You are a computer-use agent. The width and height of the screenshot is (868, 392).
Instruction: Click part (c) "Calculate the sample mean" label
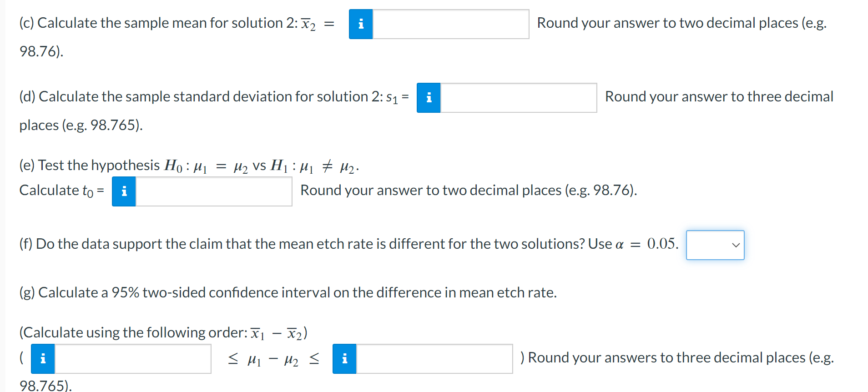[x=158, y=23]
